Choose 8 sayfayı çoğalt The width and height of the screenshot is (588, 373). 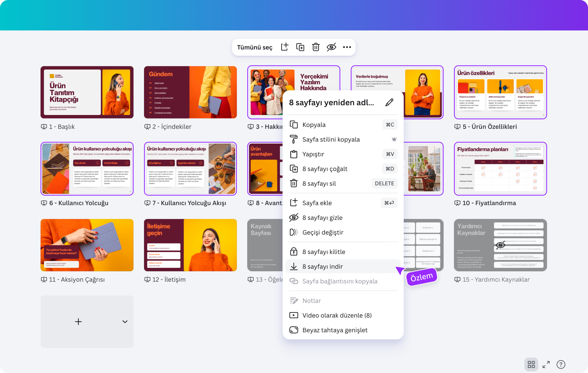[x=343, y=169]
